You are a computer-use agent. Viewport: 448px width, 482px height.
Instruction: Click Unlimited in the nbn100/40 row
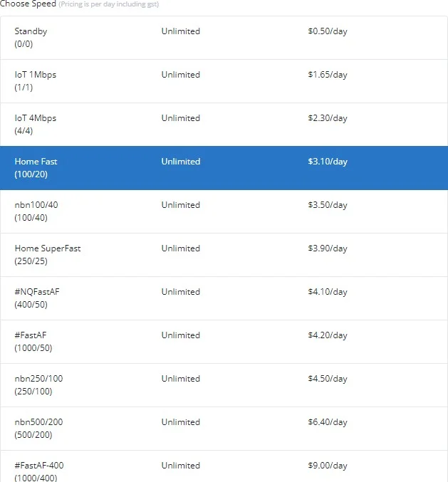coord(180,205)
